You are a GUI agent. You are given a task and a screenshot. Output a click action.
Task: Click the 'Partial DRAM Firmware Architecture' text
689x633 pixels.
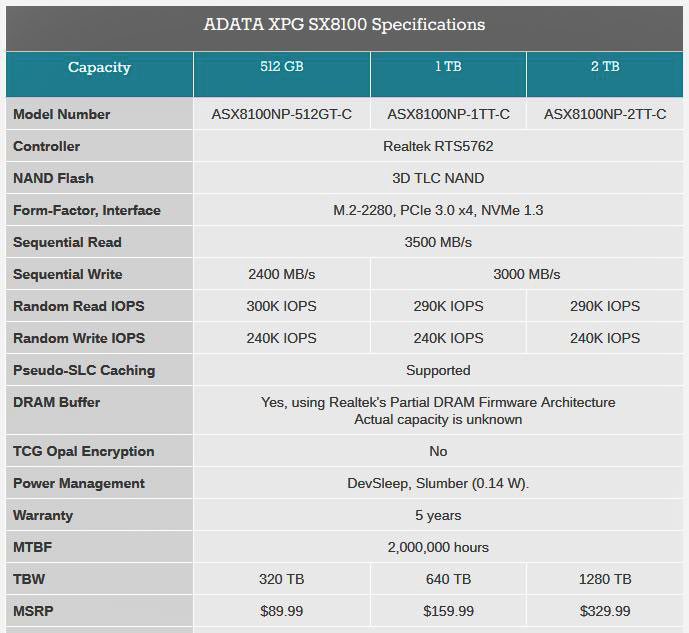click(503, 402)
